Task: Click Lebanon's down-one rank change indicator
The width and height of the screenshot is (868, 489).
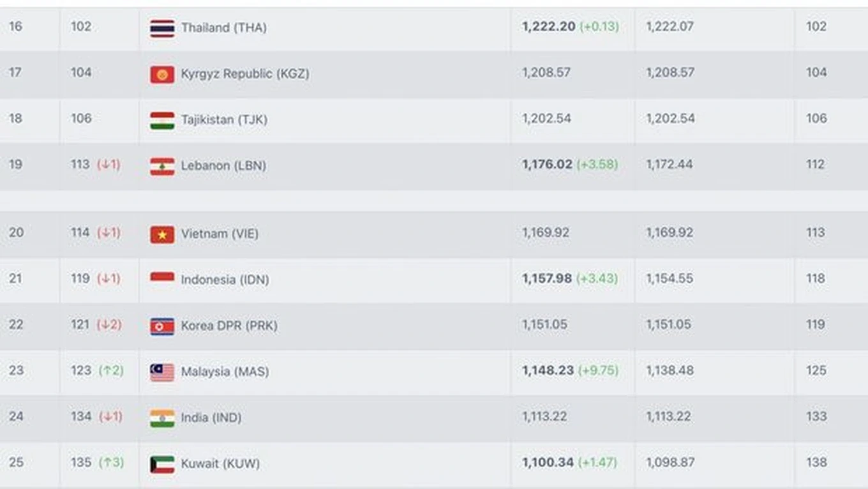Action: tap(108, 164)
